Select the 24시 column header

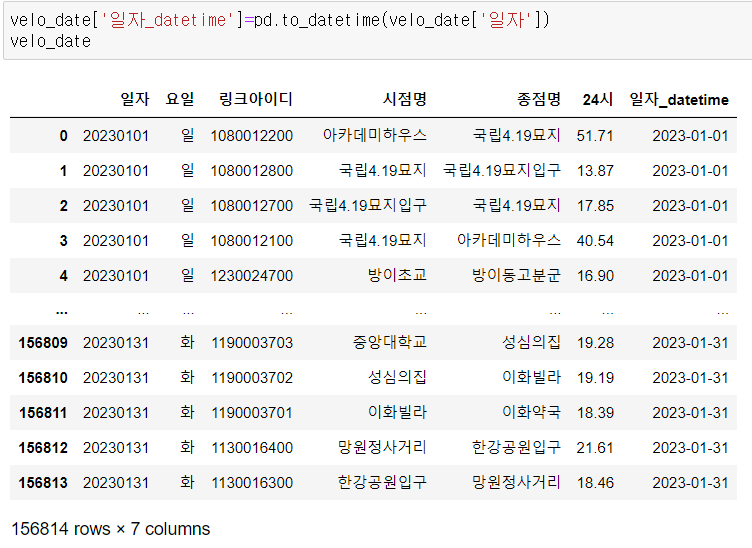[598, 99]
